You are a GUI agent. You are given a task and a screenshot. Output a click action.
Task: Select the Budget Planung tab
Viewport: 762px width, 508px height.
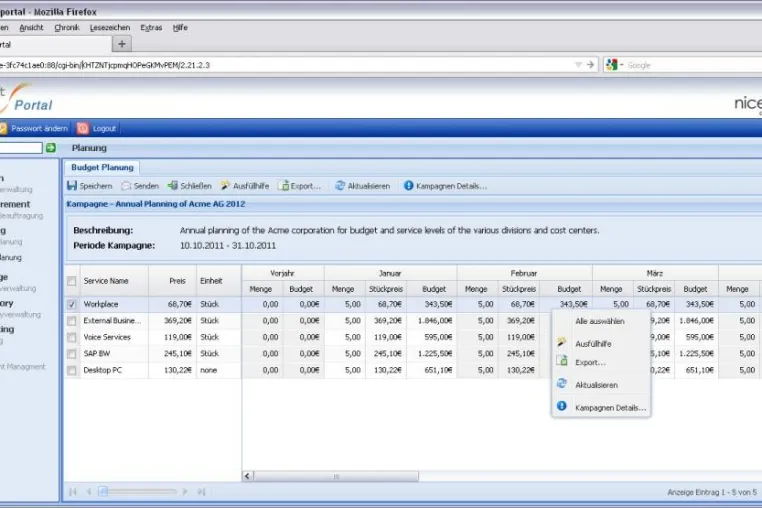102,167
